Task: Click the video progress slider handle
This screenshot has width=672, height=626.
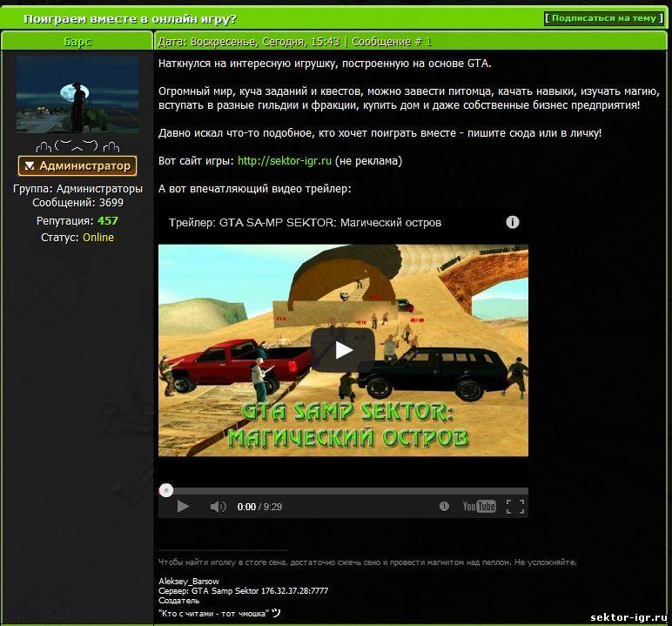Action: point(166,490)
